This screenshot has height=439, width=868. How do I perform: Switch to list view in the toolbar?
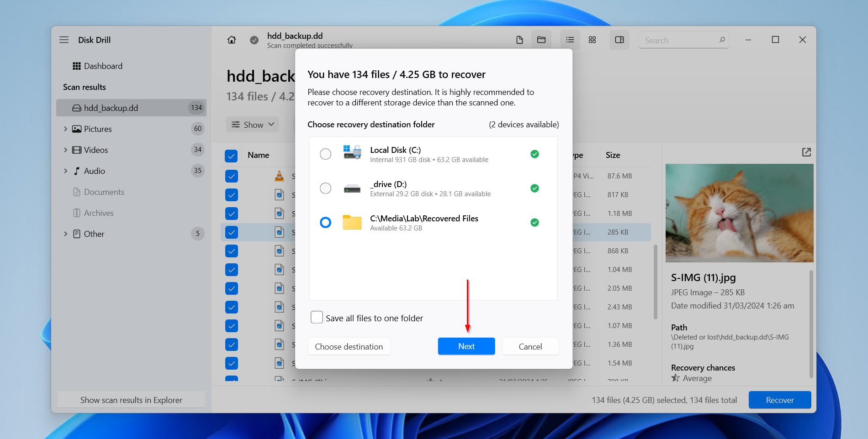coord(570,40)
